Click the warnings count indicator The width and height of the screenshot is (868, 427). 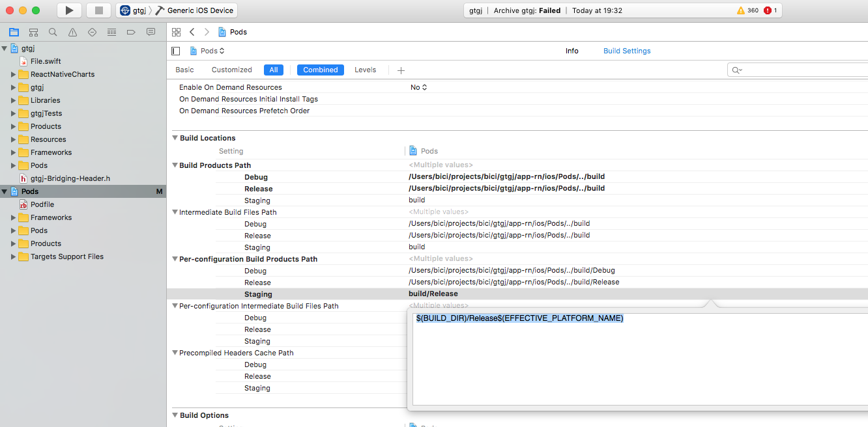click(x=747, y=10)
